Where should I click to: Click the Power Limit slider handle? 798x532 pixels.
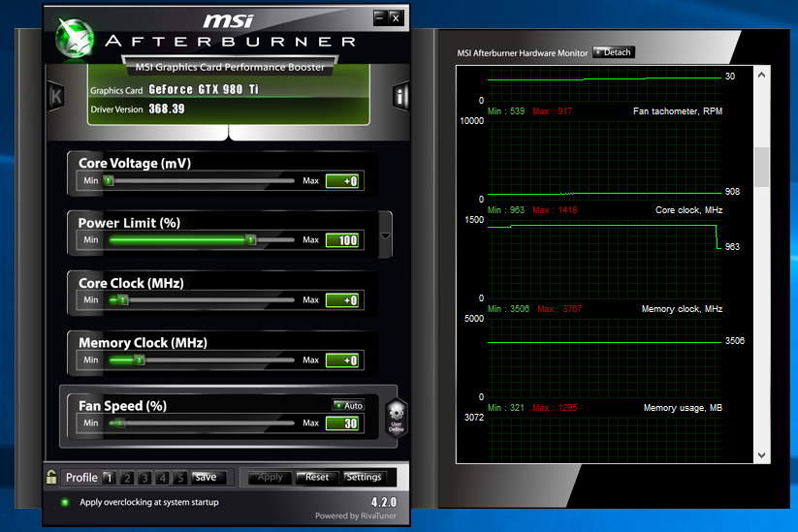click(250, 239)
